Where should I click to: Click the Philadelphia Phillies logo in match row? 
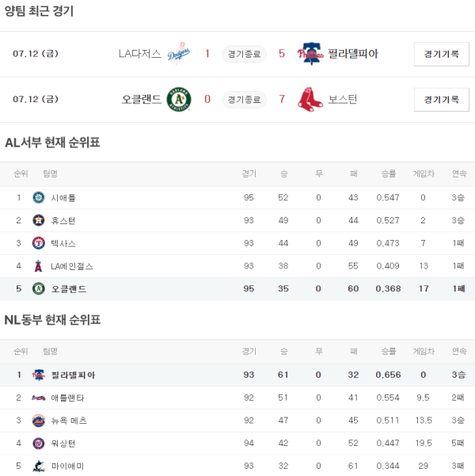coord(310,54)
